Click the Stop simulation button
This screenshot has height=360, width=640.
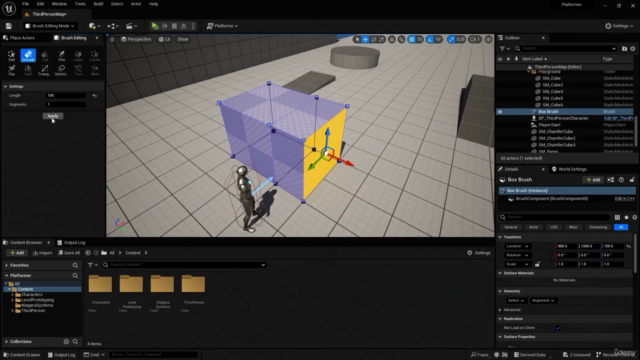pyautogui.click(x=174, y=26)
